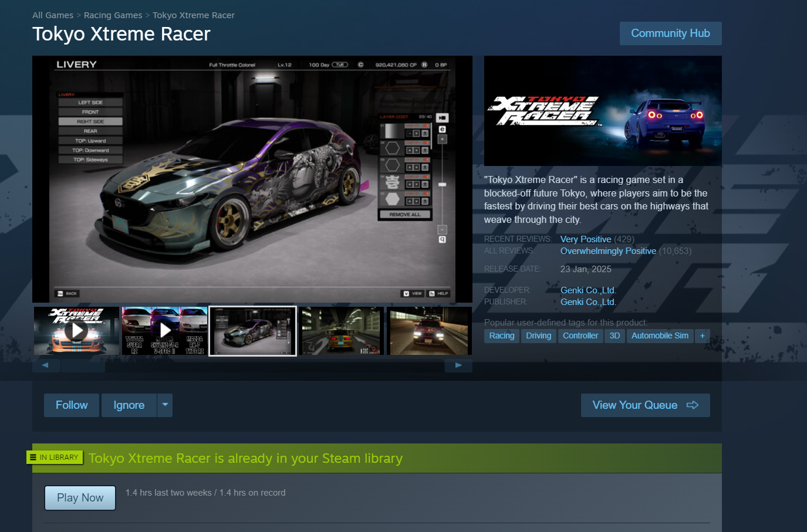The height and width of the screenshot is (532, 807).
Task: Open the main livery screenshot
Action: coord(252,179)
